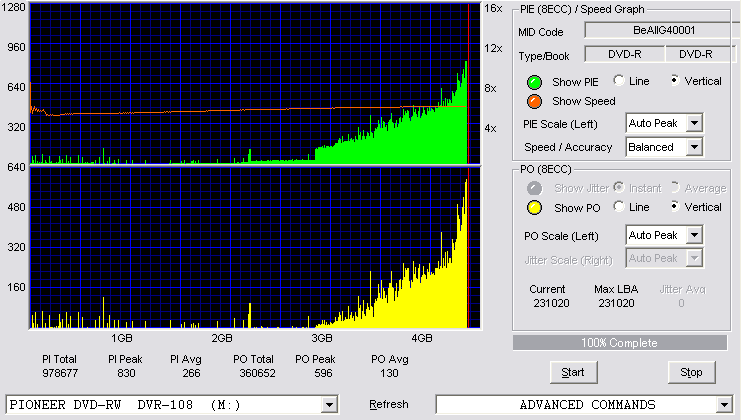Click the grey Show Jitter indicator
This screenshot has width=742, height=420.
534,188
